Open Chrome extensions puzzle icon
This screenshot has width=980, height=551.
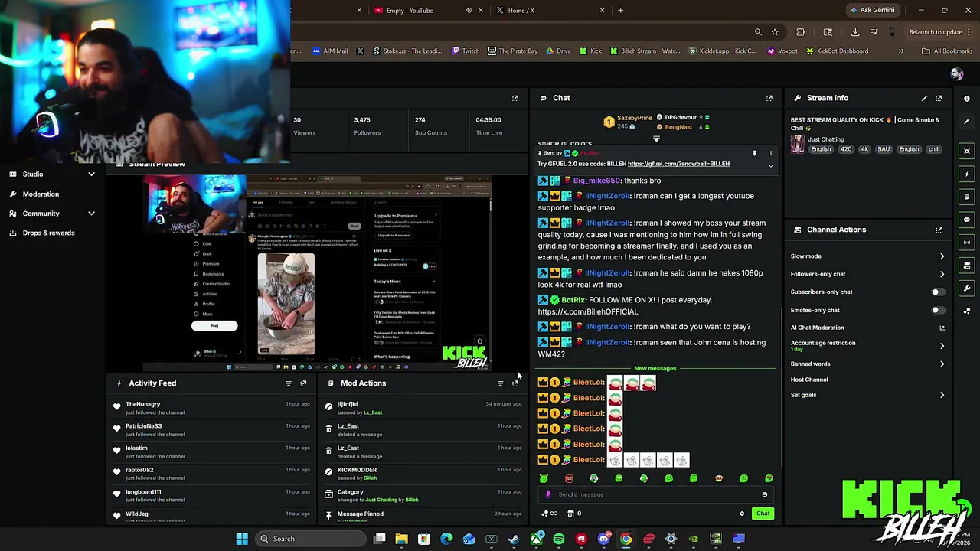click(x=801, y=32)
